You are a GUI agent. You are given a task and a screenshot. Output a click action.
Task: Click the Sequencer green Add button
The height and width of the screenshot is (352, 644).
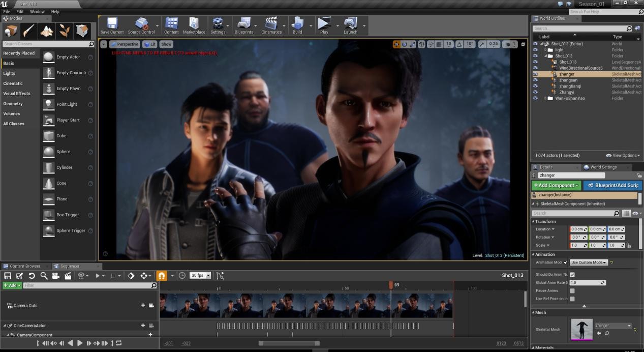[12, 285]
